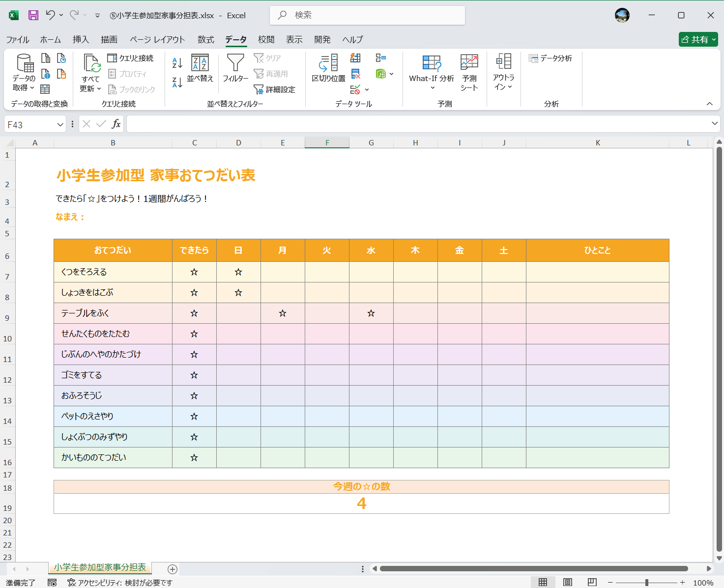
Task: Click the green Data Model icon
Action: (x=381, y=74)
